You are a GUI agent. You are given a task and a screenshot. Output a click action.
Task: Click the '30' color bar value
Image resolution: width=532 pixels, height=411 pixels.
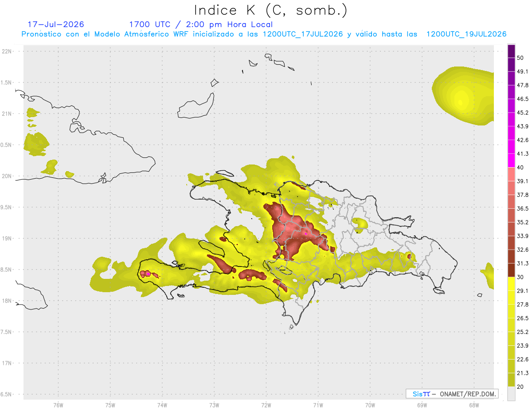tap(521, 277)
